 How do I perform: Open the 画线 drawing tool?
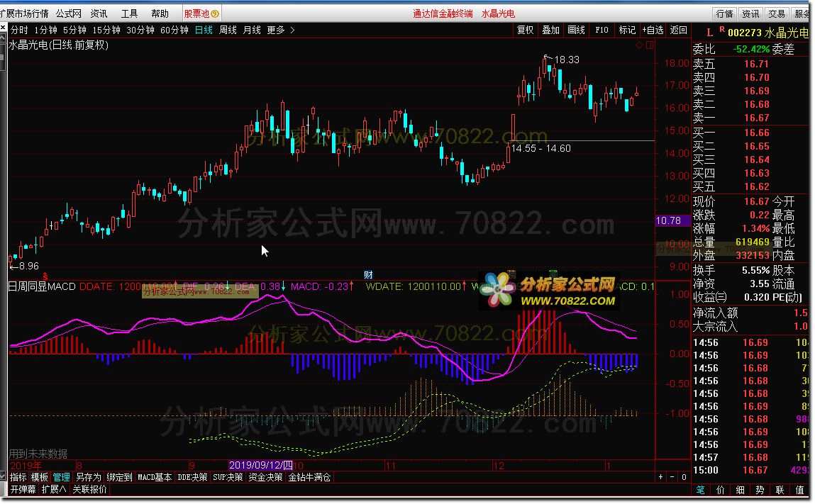click(576, 30)
